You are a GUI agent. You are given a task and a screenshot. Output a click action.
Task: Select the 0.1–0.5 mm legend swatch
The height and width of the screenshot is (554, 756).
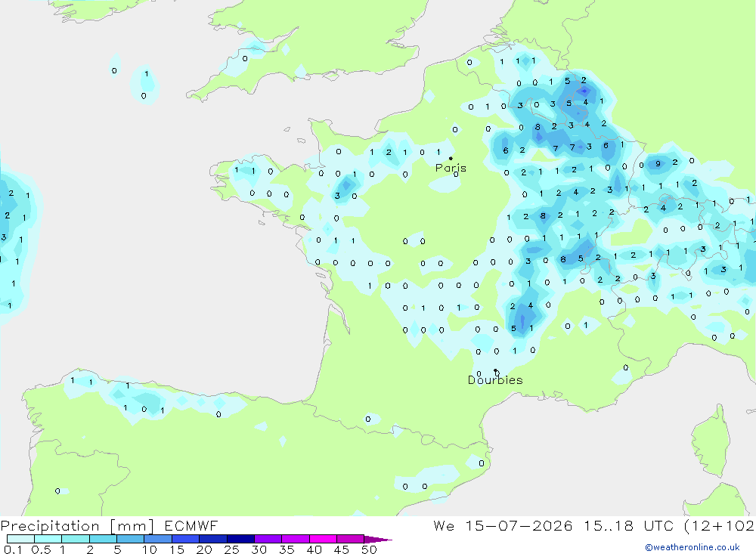click(20, 539)
